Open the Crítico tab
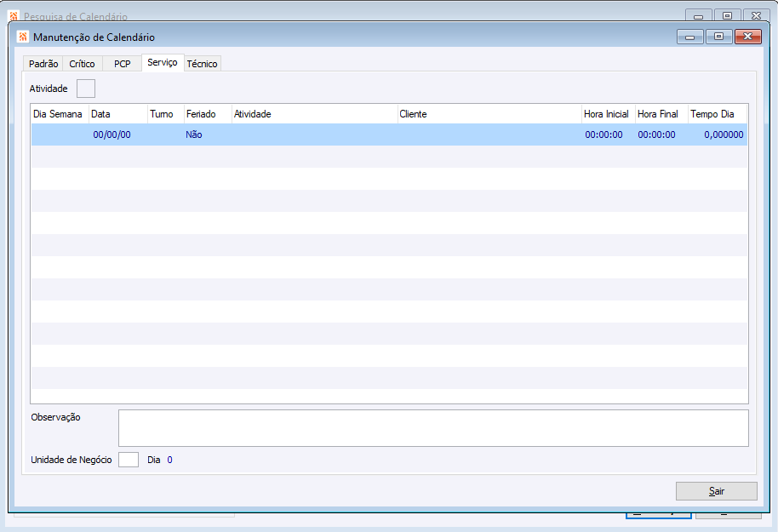This screenshot has height=532, width=778. point(82,64)
